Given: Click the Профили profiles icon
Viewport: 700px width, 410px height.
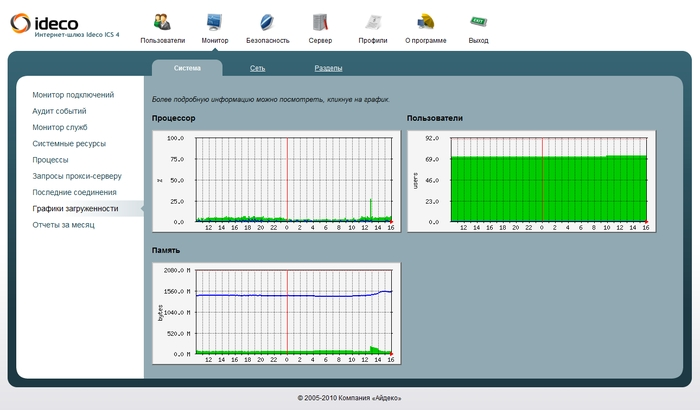Looking at the screenshot, I should 373,22.
